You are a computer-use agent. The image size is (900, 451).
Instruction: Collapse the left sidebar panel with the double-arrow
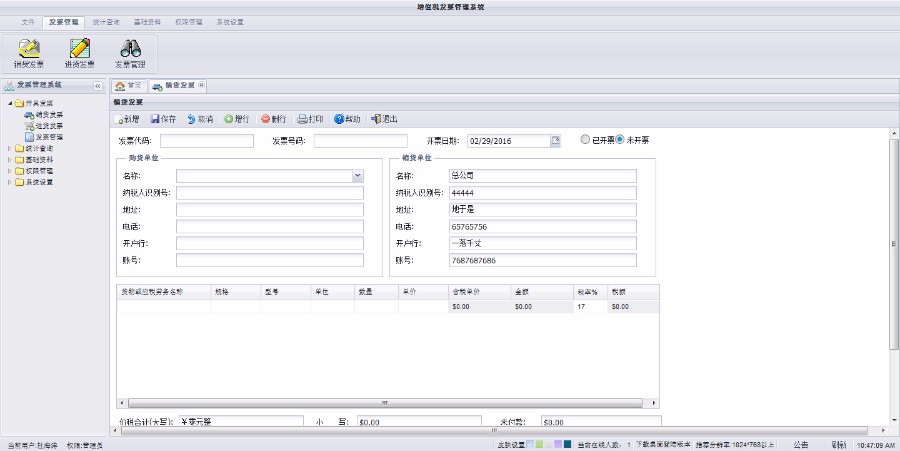pyautogui.click(x=98, y=86)
